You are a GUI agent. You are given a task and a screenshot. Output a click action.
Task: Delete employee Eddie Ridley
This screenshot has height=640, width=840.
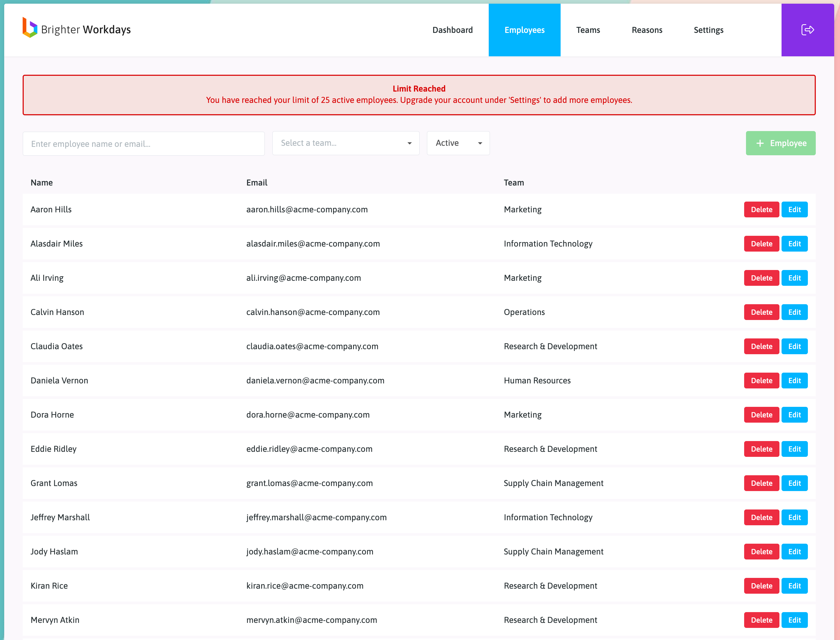(761, 449)
